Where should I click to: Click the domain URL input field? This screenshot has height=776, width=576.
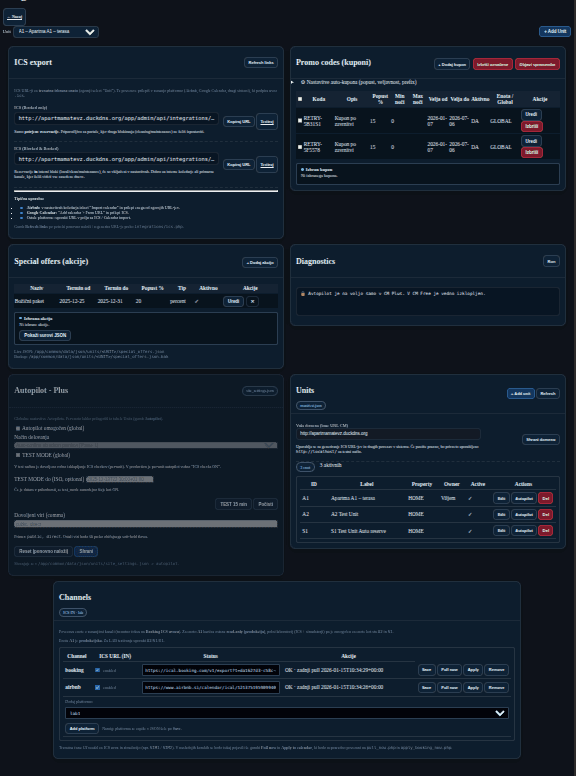coord(388,434)
